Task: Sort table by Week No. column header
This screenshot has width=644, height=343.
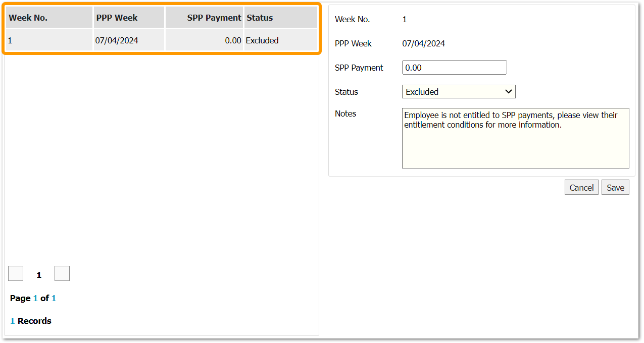Action: 28,18
